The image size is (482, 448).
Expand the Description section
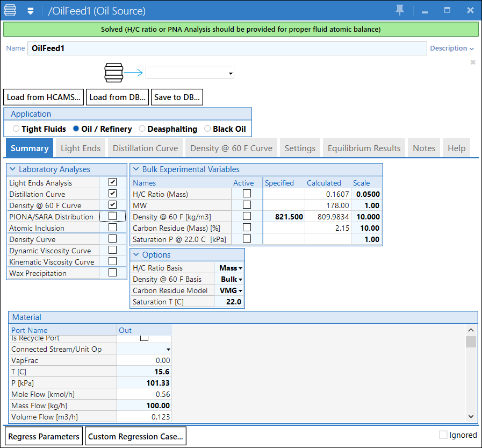[452, 48]
